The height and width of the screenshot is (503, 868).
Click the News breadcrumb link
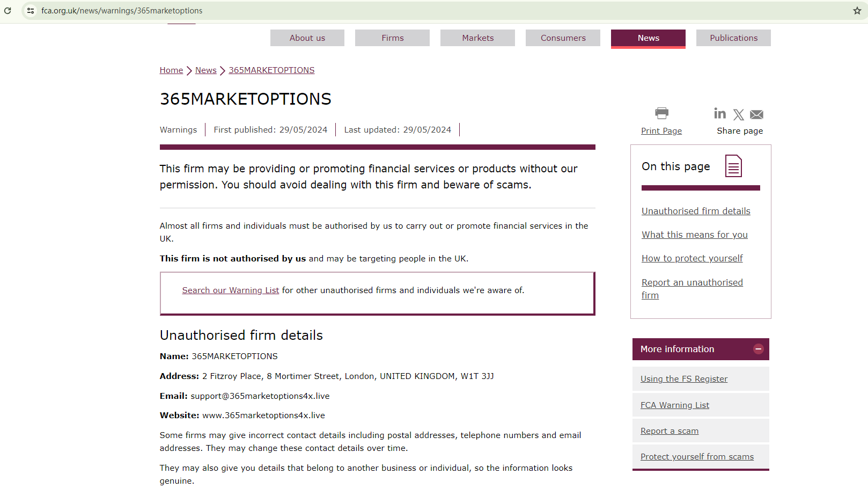click(205, 70)
